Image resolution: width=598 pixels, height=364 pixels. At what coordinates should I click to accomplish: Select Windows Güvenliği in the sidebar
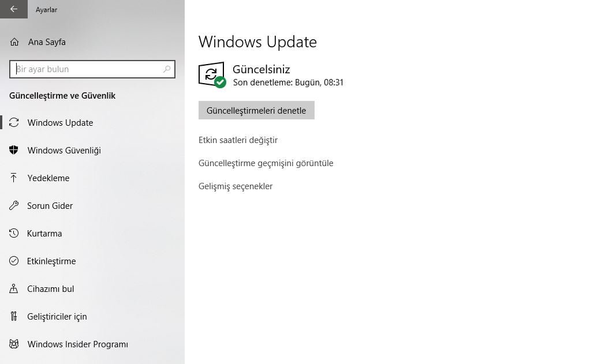64,151
